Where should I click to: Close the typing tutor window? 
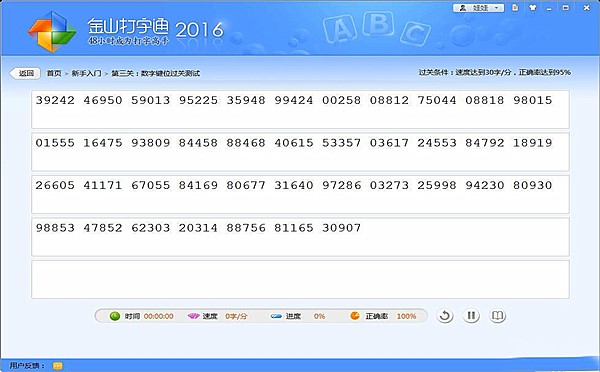pyautogui.click(x=586, y=8)
